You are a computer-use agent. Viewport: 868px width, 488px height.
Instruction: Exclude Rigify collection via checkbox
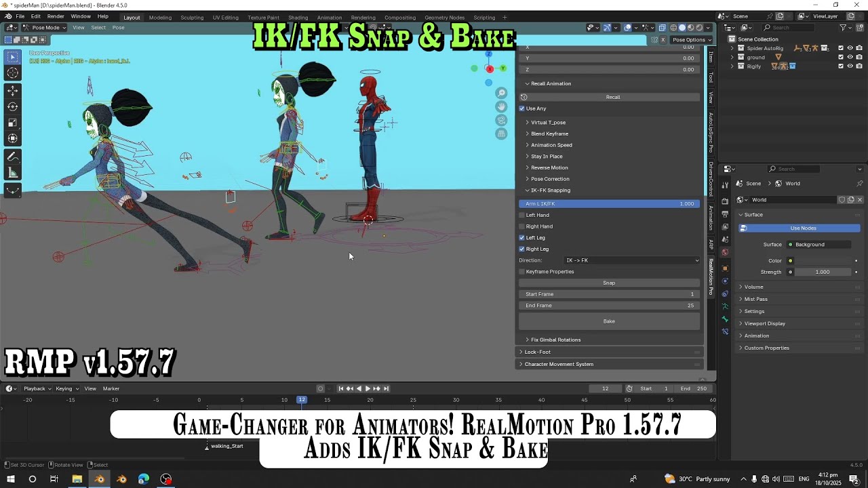pos(841,66)
